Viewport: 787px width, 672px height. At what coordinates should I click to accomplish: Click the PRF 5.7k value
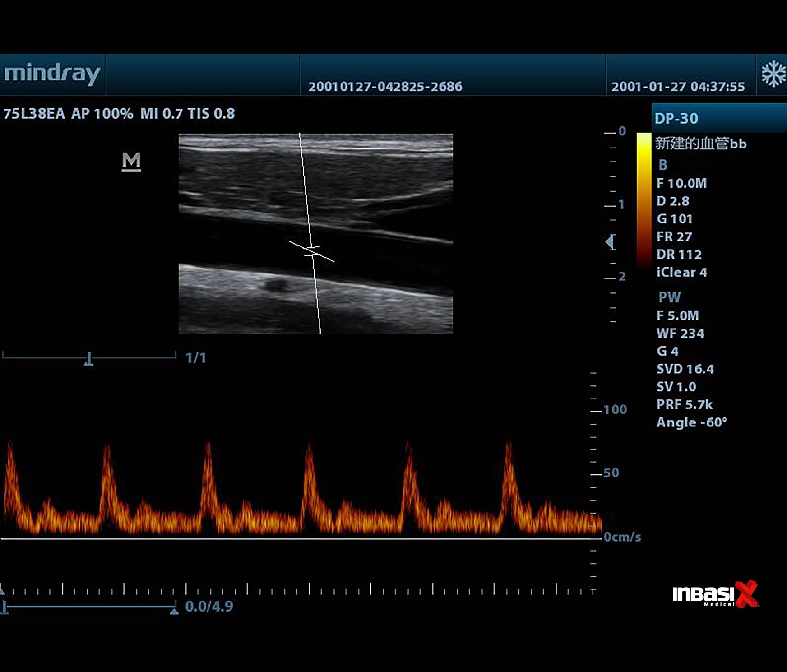685,404
